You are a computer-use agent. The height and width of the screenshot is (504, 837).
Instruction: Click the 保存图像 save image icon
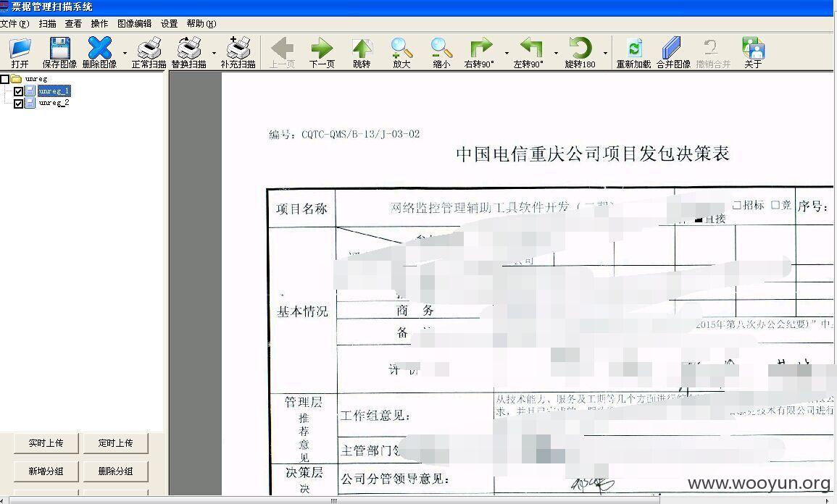click(x=59, y=52)
